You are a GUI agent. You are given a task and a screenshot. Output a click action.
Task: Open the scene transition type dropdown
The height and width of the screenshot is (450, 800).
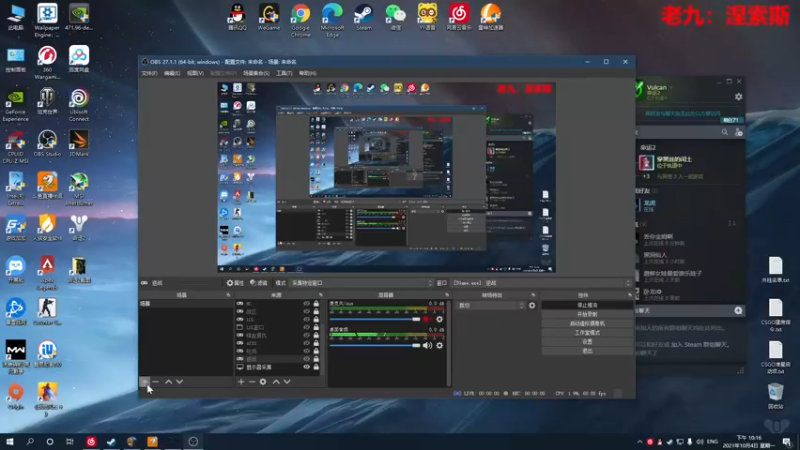[x=491, y=305]
